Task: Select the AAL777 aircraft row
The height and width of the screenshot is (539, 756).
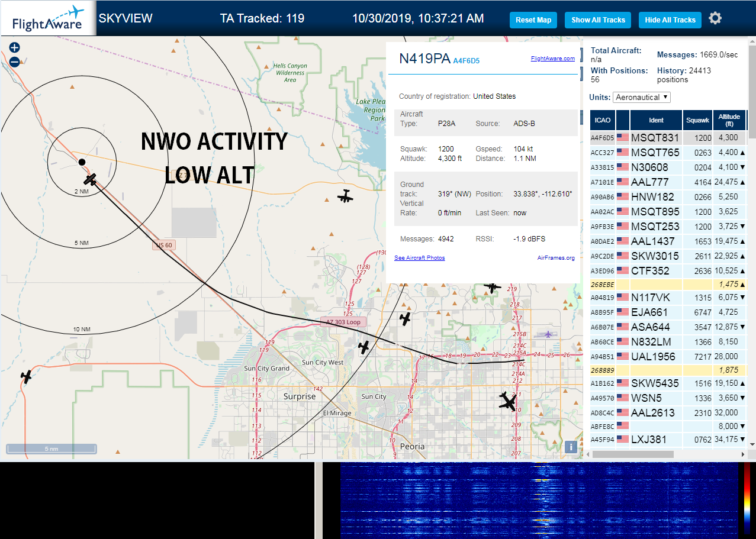Action: pos(669,182)
